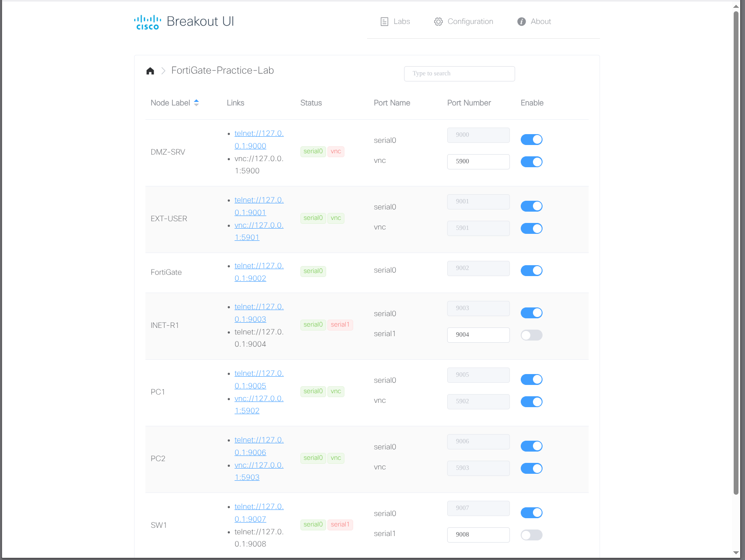Toggle PC2 serial0 enable switch
This screenshot has width=745, height=560.
pos(532,446)
